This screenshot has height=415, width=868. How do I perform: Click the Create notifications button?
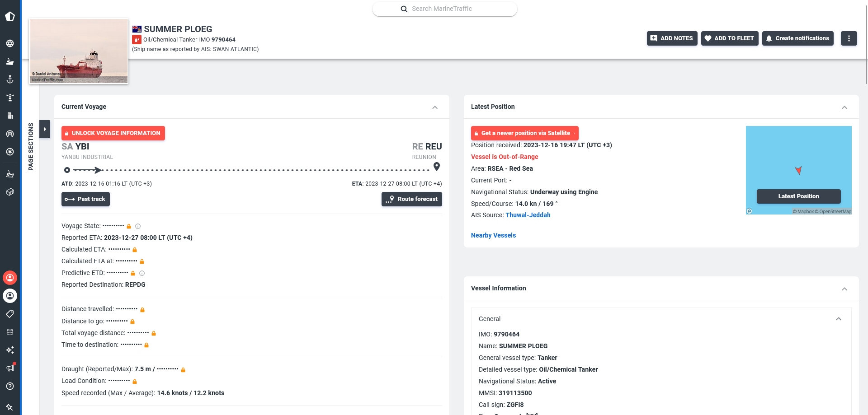[798, 38]
